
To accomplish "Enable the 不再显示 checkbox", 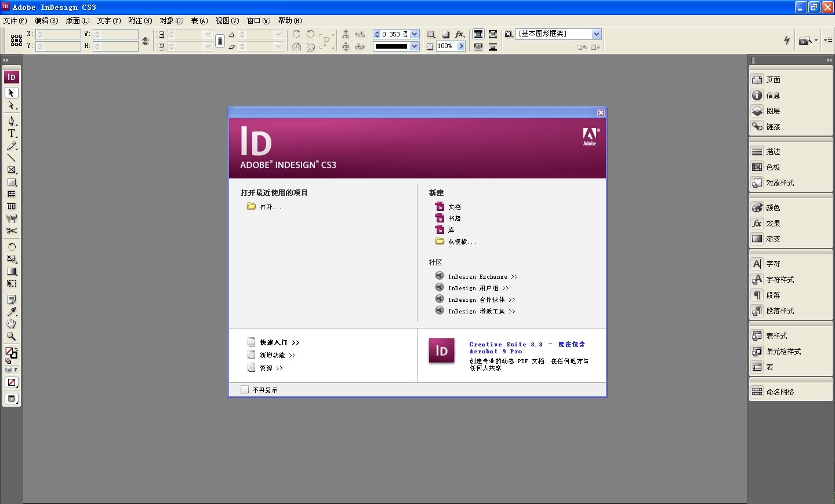I will (245, 390).
